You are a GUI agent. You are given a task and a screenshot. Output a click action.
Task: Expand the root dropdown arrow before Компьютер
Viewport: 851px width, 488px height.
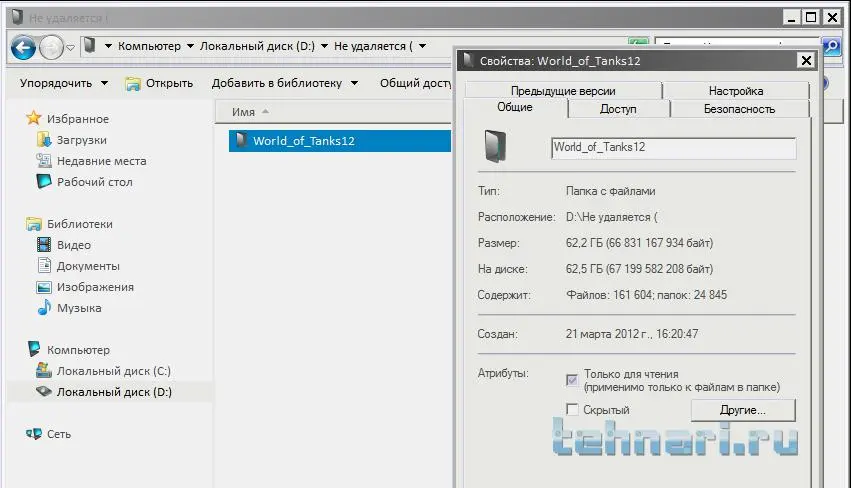tap(108, 46)
